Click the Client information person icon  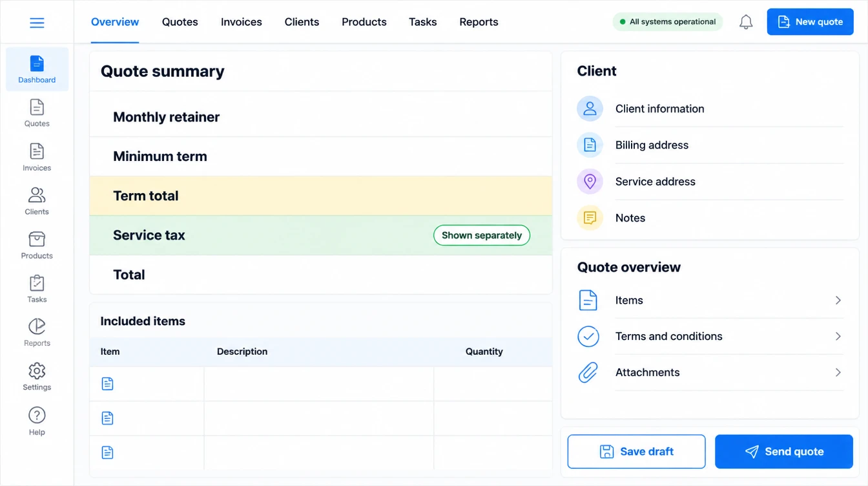[590, 109]
